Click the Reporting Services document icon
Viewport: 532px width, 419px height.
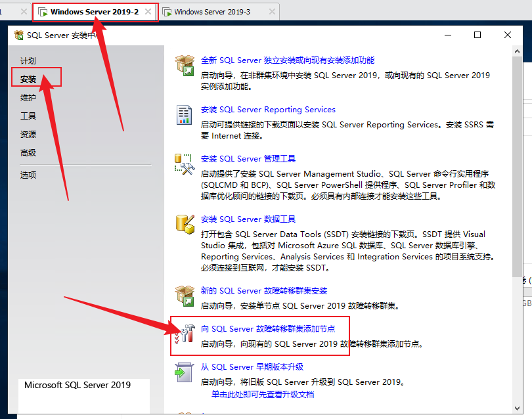tap(185, 115)
